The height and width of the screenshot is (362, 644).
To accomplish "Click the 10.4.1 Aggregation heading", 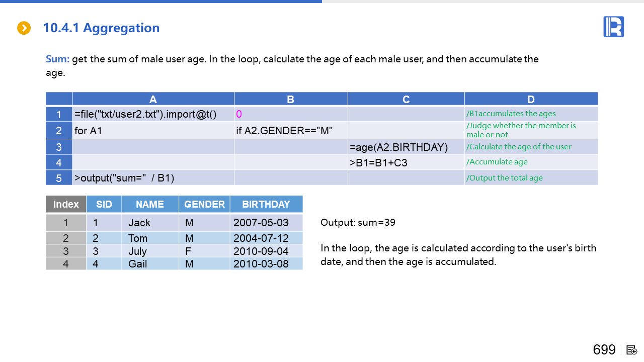I will coord(101,28).
